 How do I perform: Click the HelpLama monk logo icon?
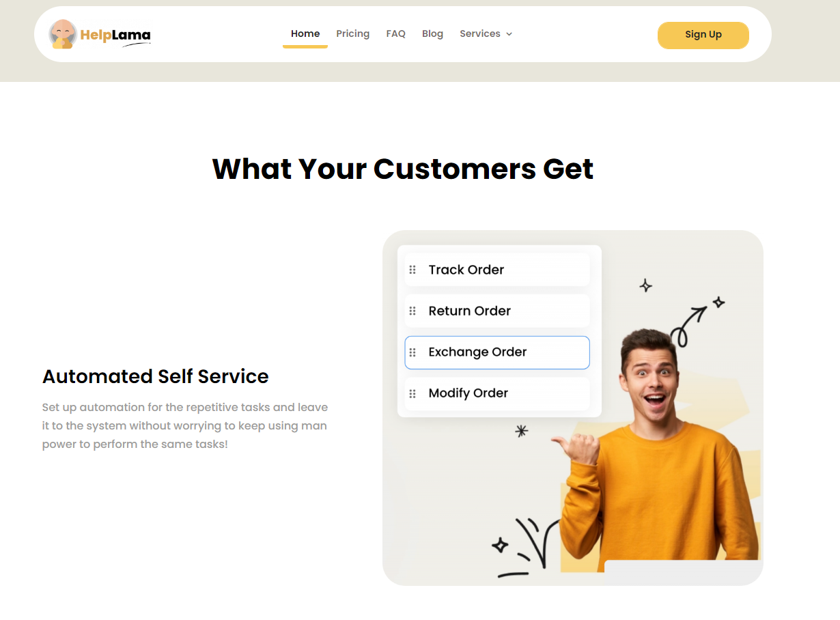pos(63,34)
